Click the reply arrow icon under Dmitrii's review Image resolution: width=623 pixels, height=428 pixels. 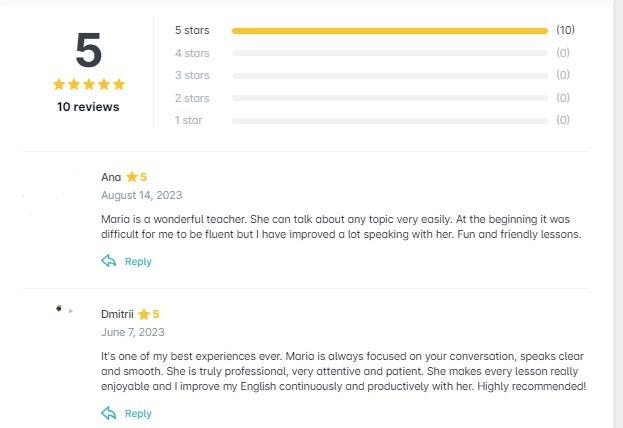coord(109,413)
